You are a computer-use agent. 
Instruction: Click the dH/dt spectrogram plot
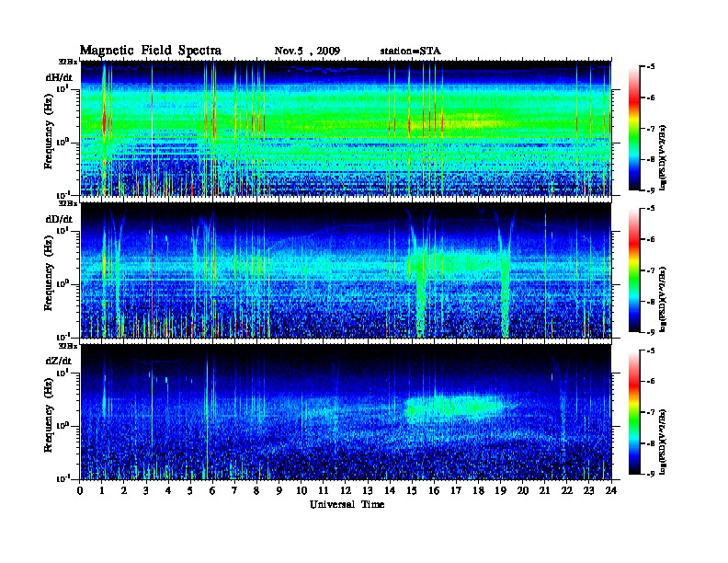tap(346, 128)
